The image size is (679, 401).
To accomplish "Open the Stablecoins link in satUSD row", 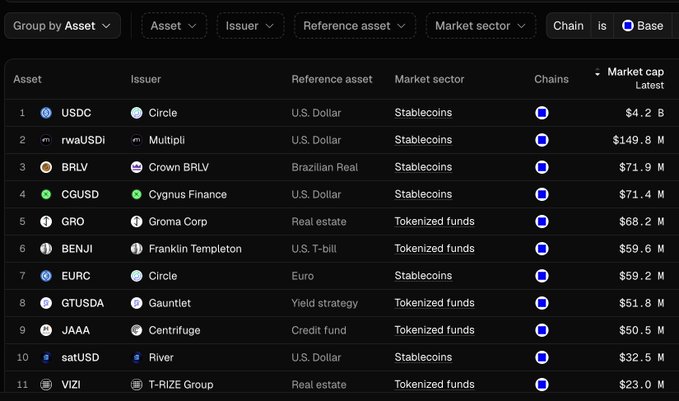I will 423,357.
